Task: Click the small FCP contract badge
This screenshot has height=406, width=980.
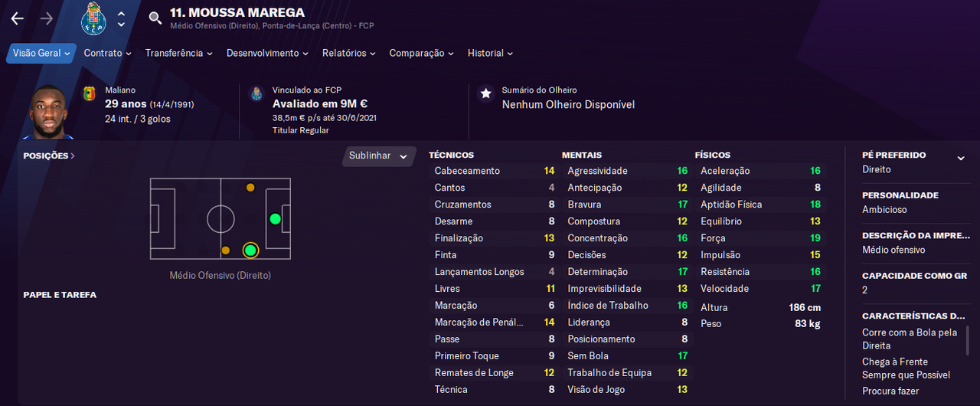Action: [x=256, y=94]
